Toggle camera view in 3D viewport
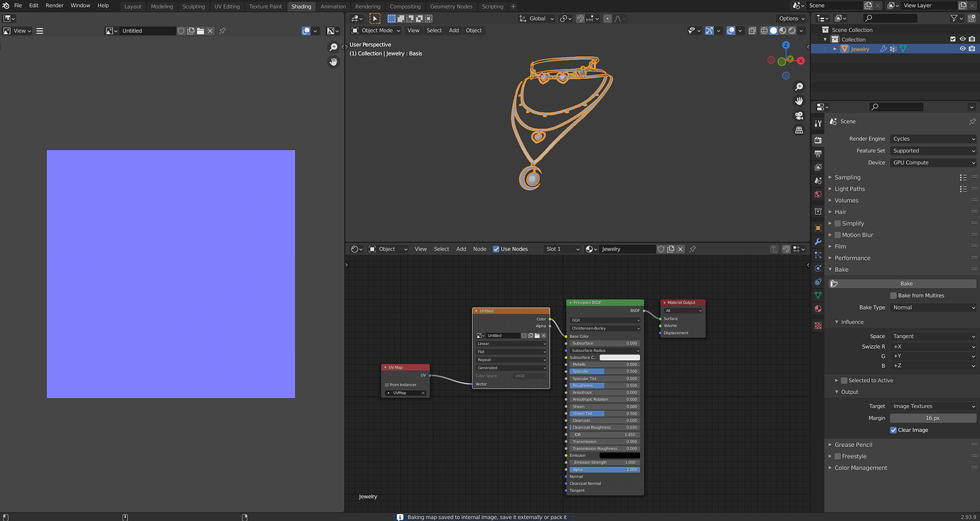980x521 pixels. [799, 115]
